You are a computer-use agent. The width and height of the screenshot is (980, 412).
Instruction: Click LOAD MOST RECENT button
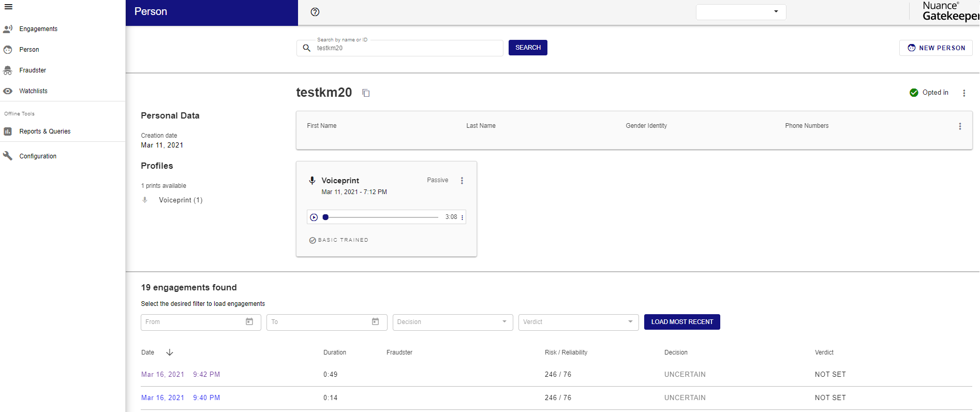point(682,322)
